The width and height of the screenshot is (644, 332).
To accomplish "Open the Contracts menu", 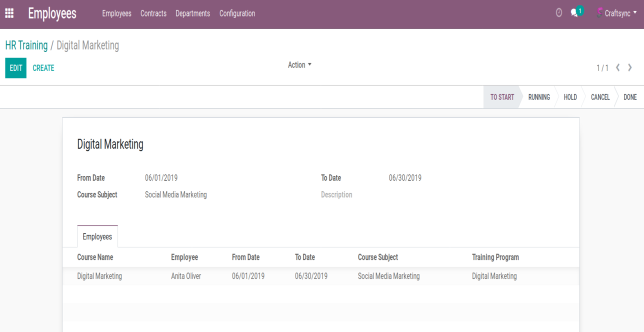I will [153, 14].
